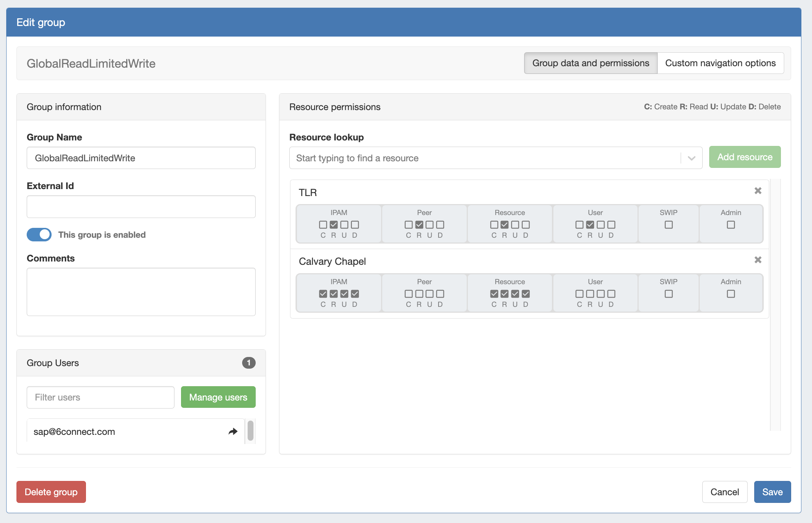Expand the Resource lookup dropdown arrow

pos(691,158)
